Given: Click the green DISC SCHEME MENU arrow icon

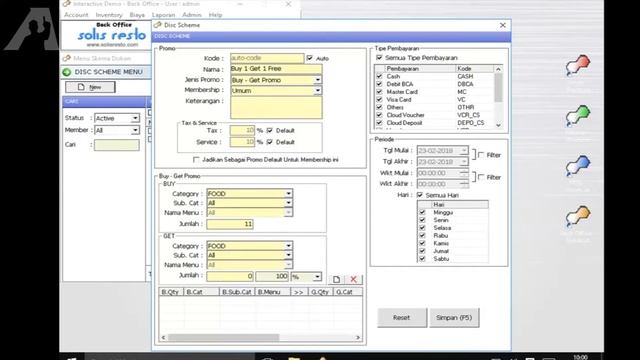Looking at the screenshot, I should (x=67, y=72).
